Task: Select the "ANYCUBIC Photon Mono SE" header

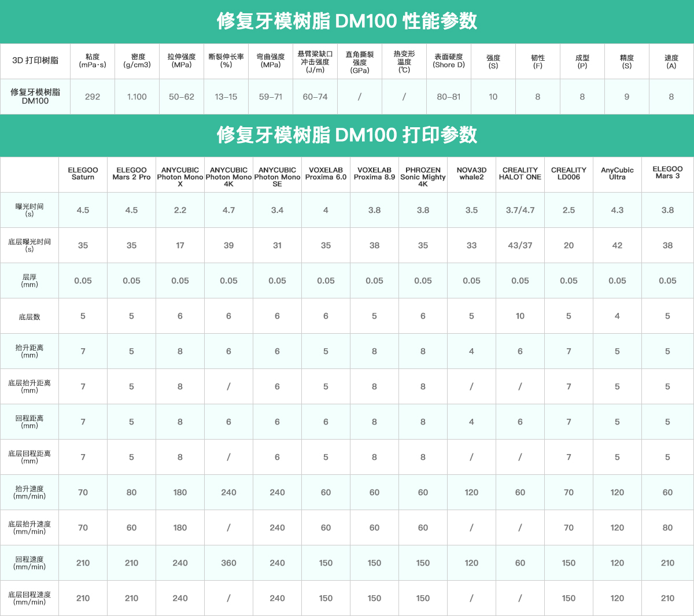Action: (x=277, y=177)
